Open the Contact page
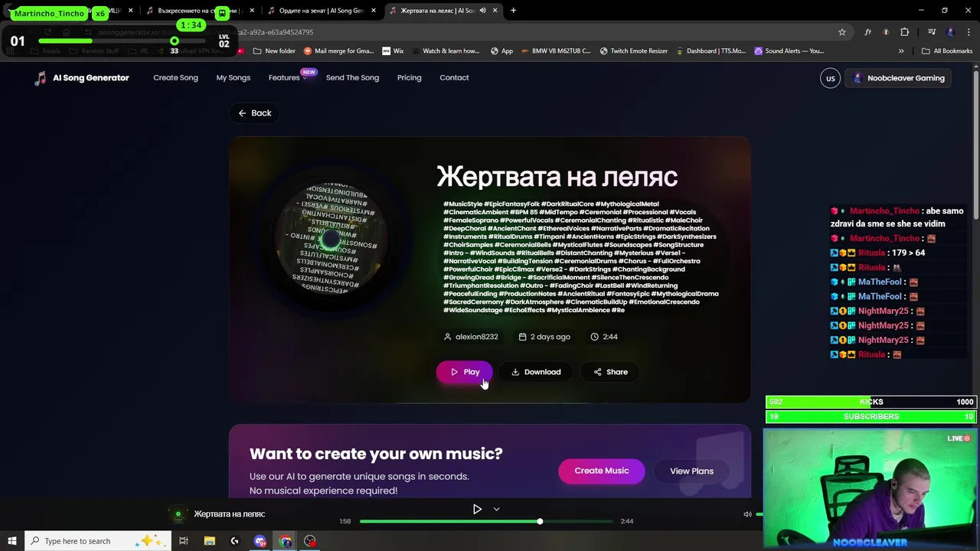Image resolution: width=980 pixels, height=551 pixels. pyautogui.click(x=454, y=77)
